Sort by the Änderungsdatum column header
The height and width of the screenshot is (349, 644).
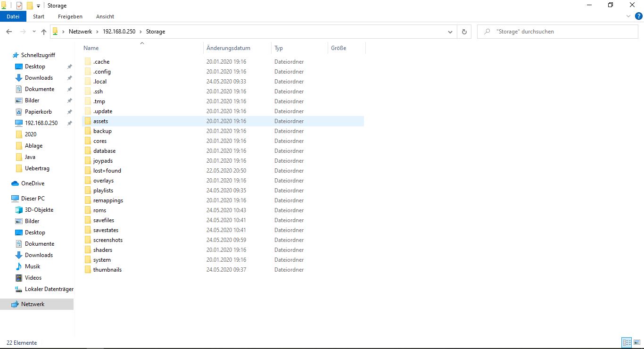coord(237,48)
